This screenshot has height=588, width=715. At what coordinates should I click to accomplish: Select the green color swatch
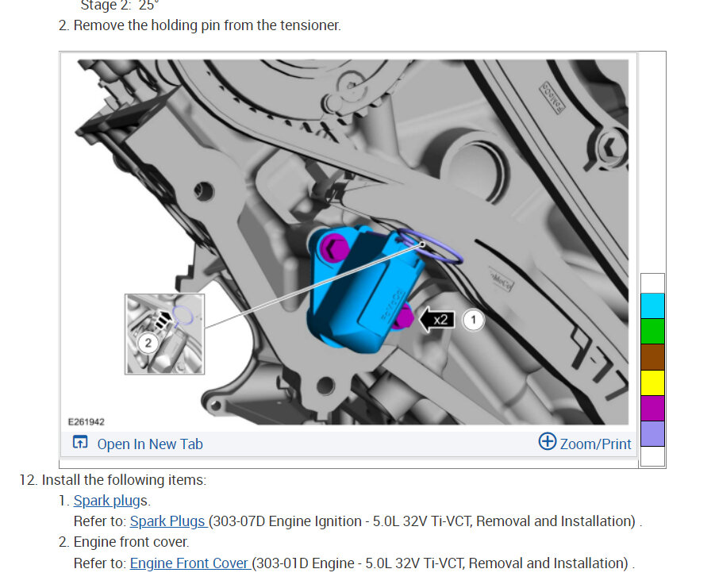click(x=652, y=332)
